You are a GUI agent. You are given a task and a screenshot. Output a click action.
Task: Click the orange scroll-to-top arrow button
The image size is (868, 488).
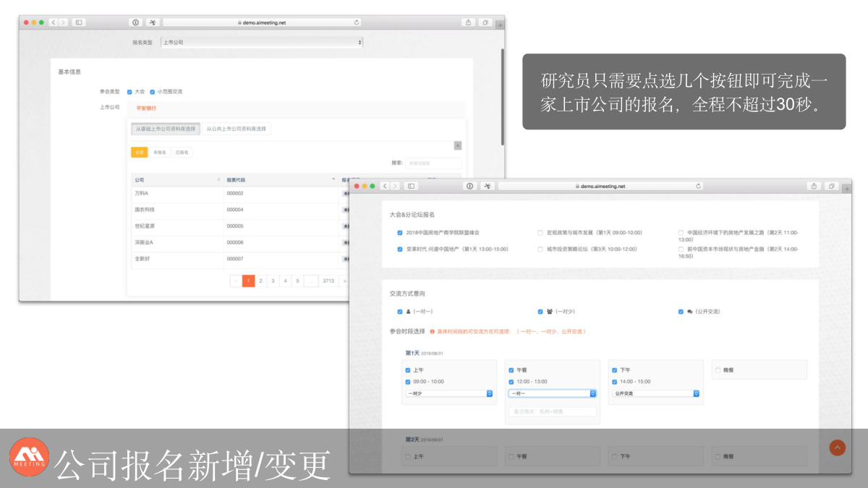coord(837,448)
